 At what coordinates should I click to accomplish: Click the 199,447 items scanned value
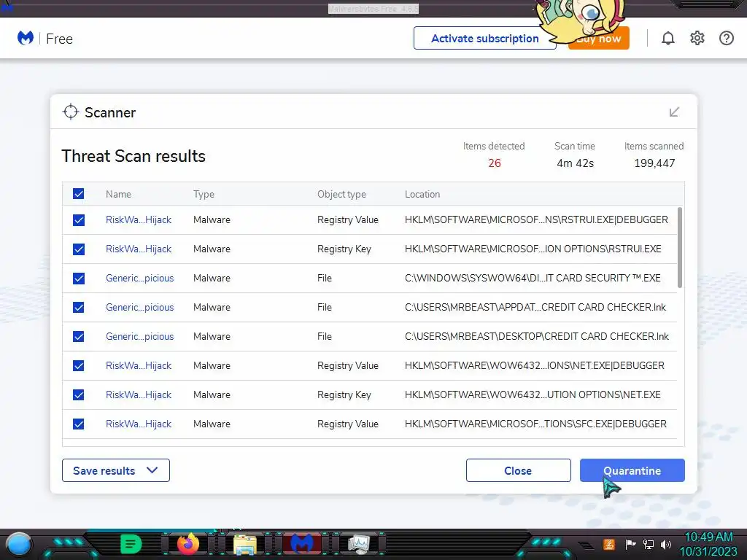(x=654, y=163)
